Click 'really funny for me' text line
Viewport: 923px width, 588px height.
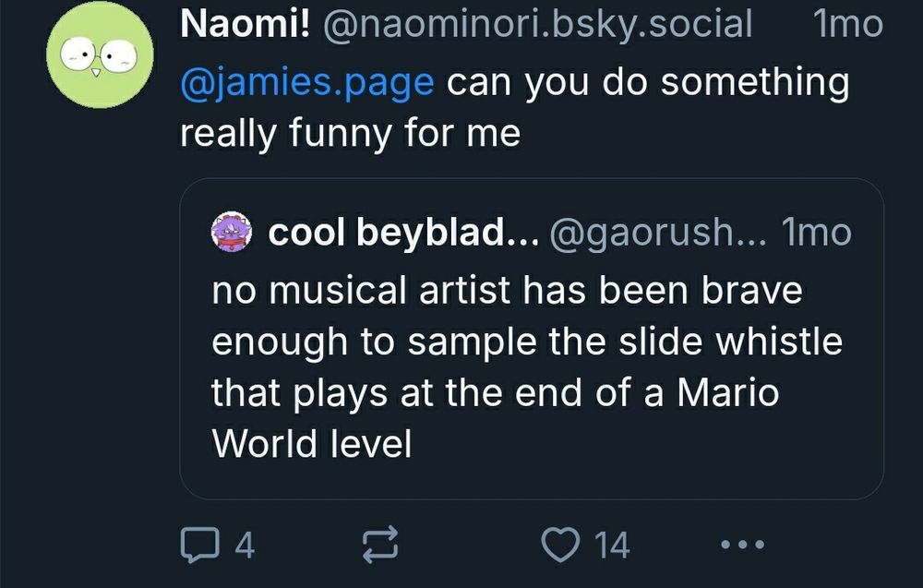tap(350, 134)
